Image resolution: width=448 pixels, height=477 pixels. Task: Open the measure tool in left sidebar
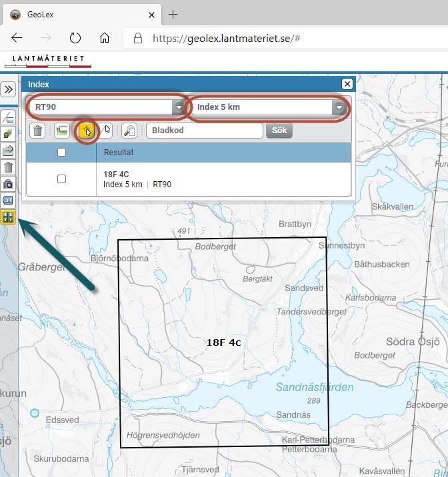(8, 118)
